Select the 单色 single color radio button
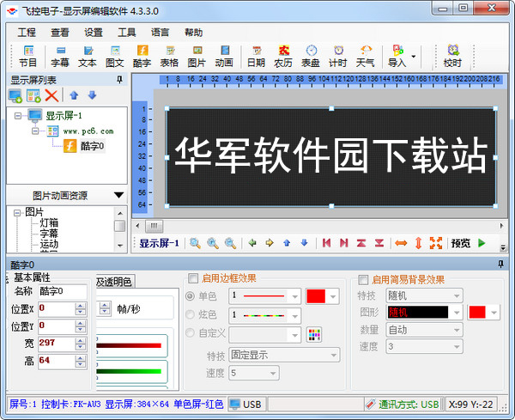515x420 pixels. point(191,296)
